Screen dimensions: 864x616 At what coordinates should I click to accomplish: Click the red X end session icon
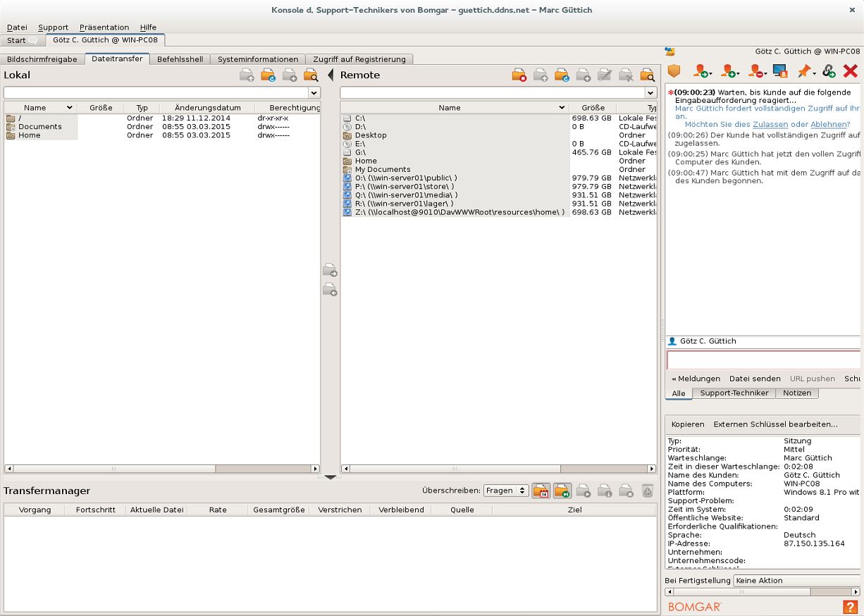pyautogui.click(x=850, y=71)
